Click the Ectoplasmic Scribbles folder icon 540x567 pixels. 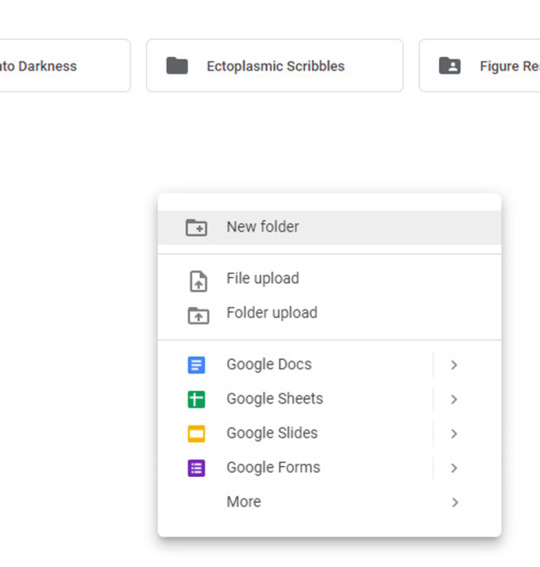[x=177, y=65]
